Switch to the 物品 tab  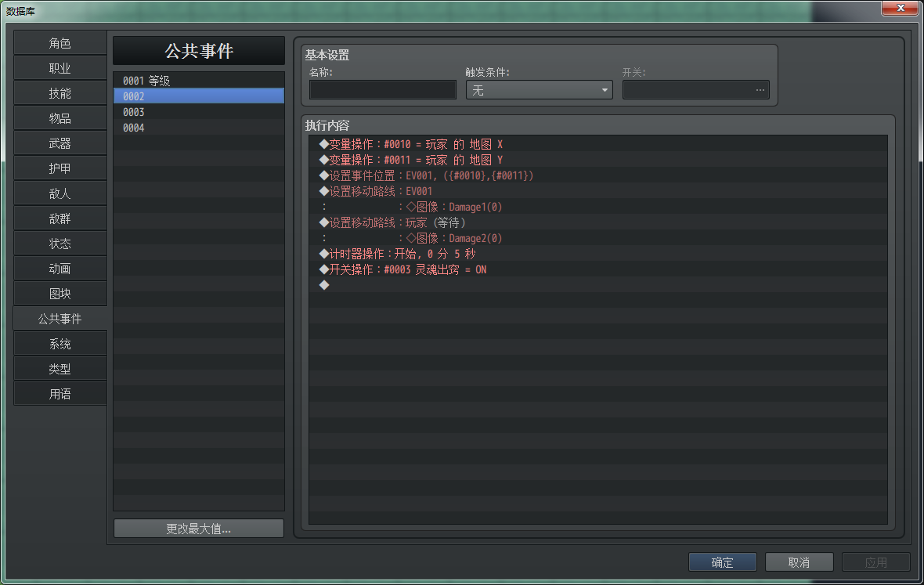(60, 118)
